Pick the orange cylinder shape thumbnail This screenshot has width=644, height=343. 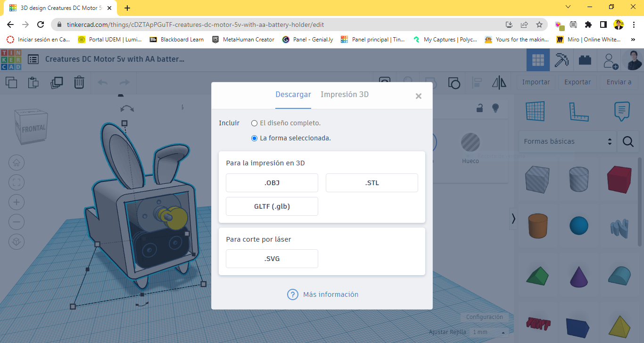pos(538,226)
